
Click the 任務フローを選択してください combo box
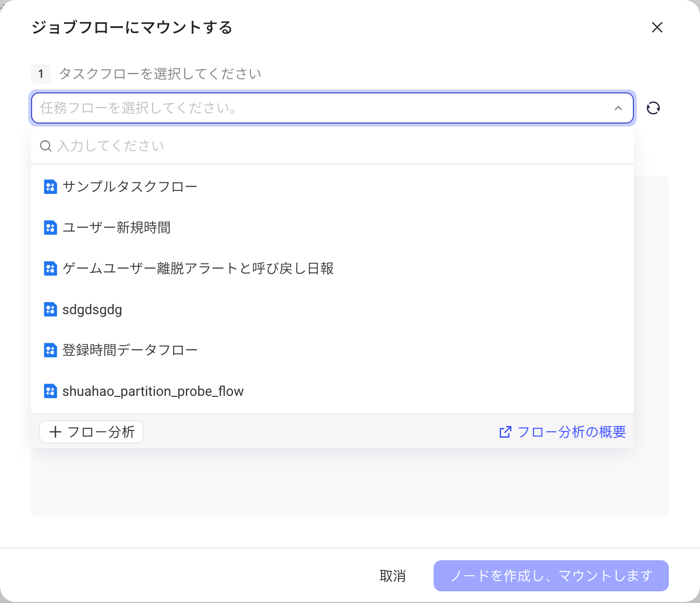[x=332, y=108]
